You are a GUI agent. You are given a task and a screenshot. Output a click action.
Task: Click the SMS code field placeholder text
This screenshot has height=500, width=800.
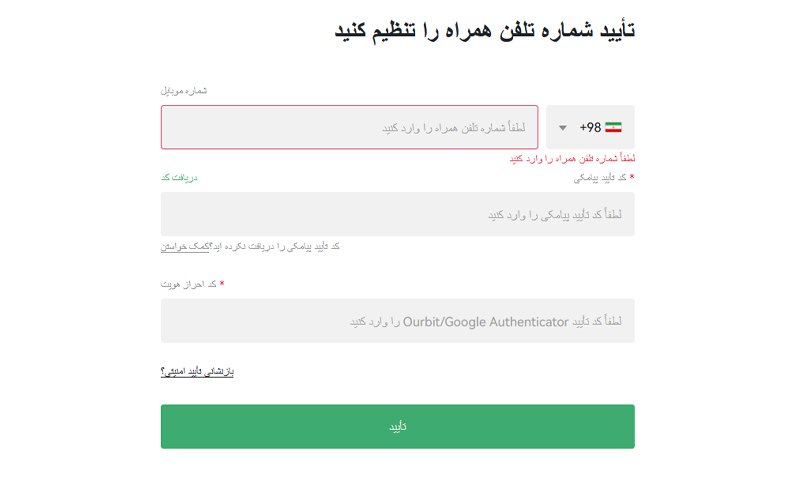click(x=555, y=215)
